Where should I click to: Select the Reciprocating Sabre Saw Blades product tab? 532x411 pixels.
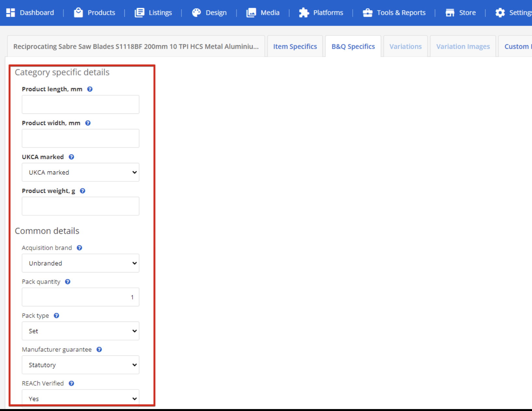coord(136,46)
